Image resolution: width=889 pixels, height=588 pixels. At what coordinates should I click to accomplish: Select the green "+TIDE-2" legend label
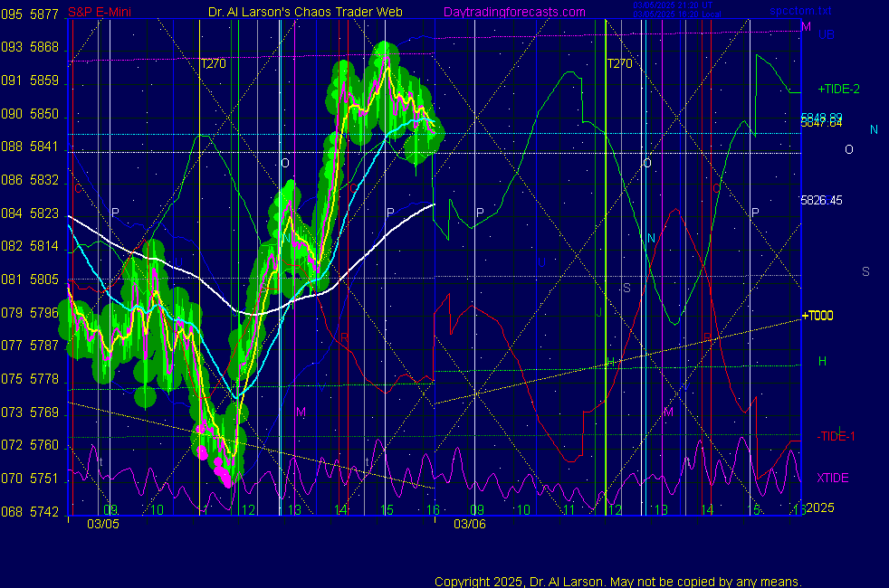point(838,89)
